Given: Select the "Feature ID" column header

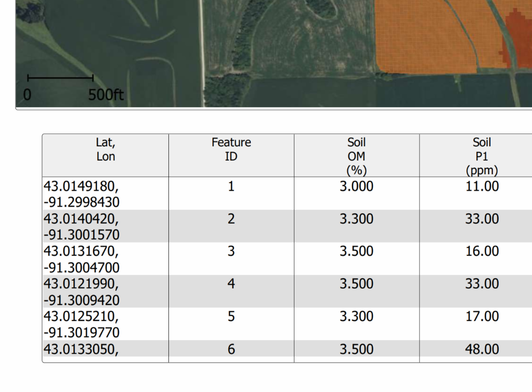Looking at the screenshot, I should pyautogui.click(x=231, y=149).
